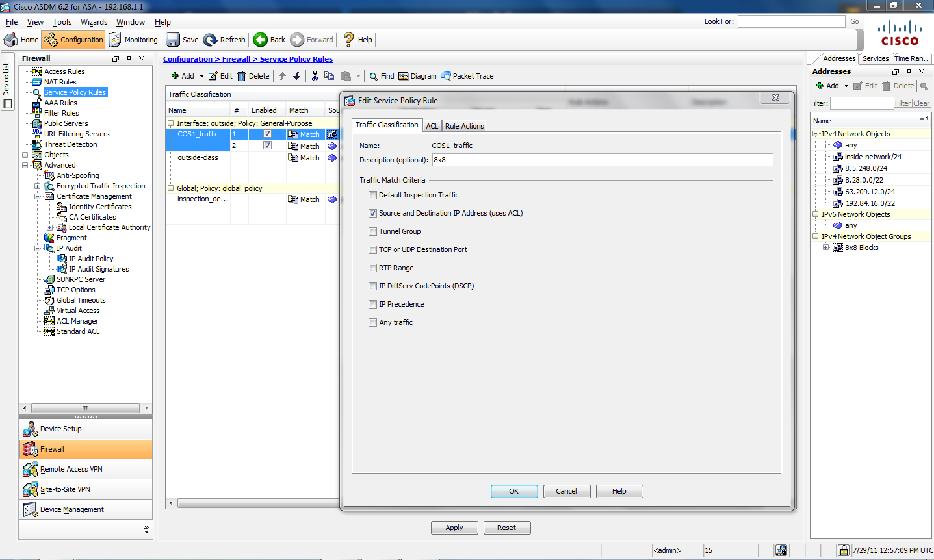934x560 pixels.
Task: Open Monitoring from the toolbar
Action: (x=133, y=40)
